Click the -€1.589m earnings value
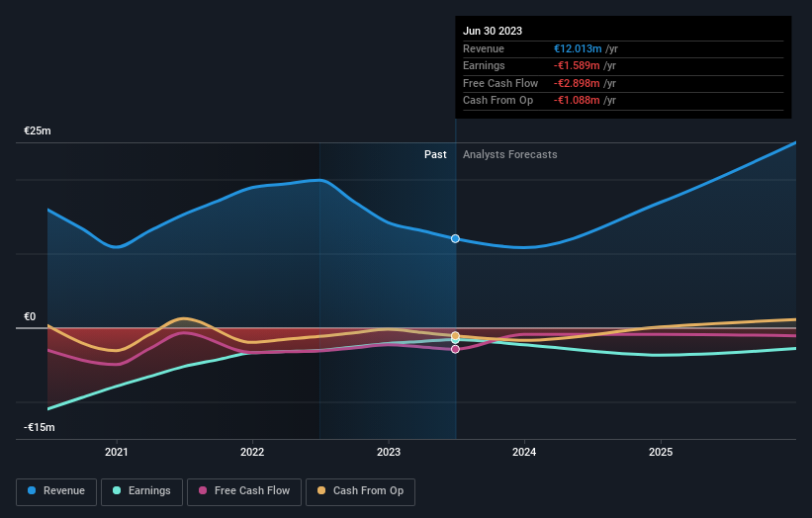The height and width of the screenshot is (518, 812). [x=577, y=65]
